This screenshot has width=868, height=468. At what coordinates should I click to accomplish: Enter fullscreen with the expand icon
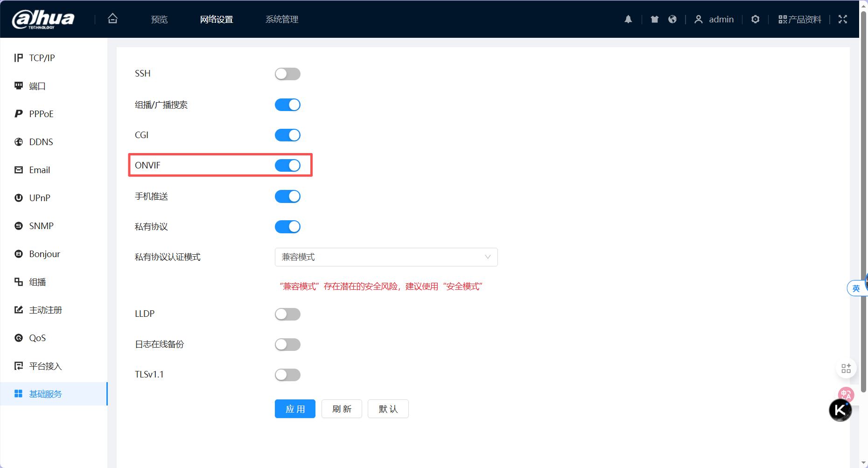(842, 19)
